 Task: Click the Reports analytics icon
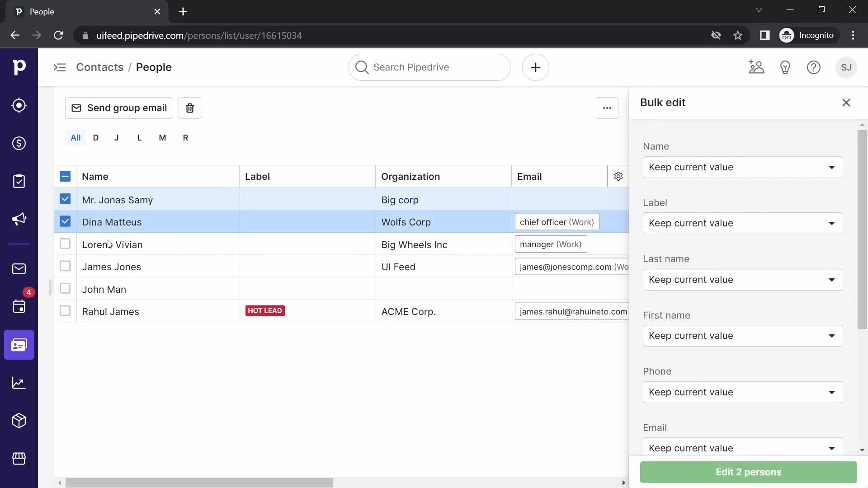click(19, 383)
